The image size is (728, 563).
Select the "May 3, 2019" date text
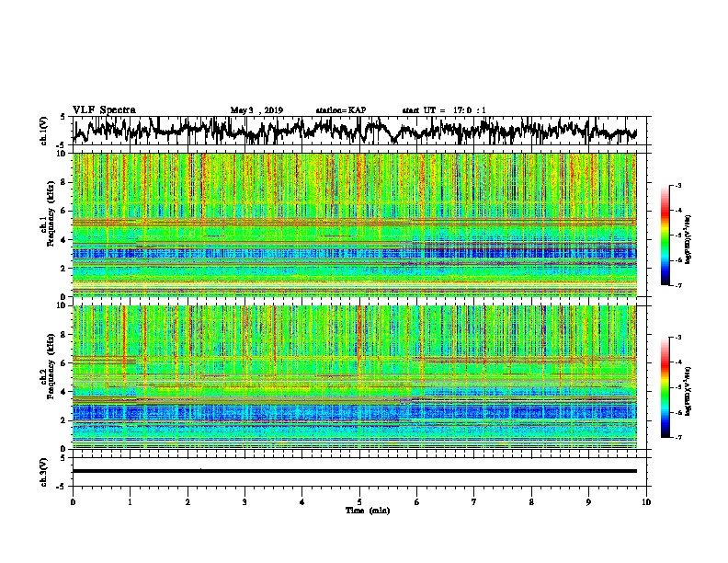pos(256,110)
